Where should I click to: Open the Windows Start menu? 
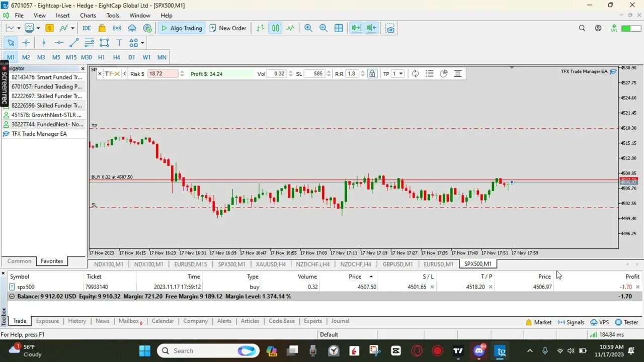(144, 350)
